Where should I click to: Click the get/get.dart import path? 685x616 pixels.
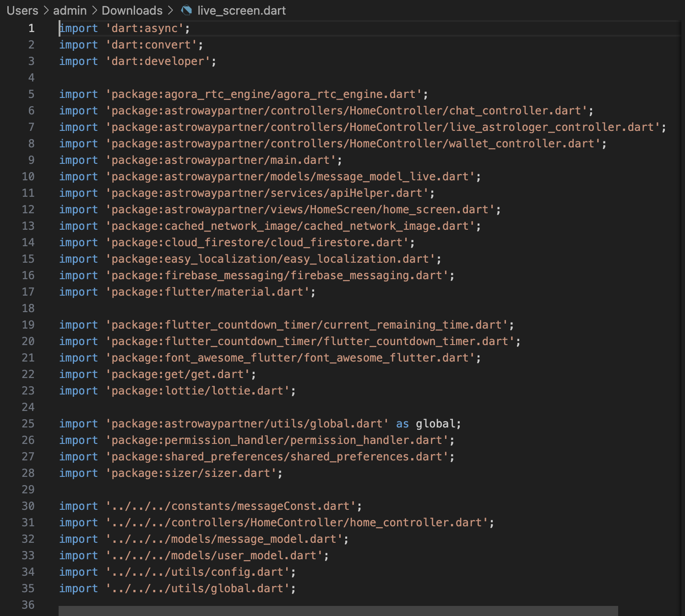178,374
